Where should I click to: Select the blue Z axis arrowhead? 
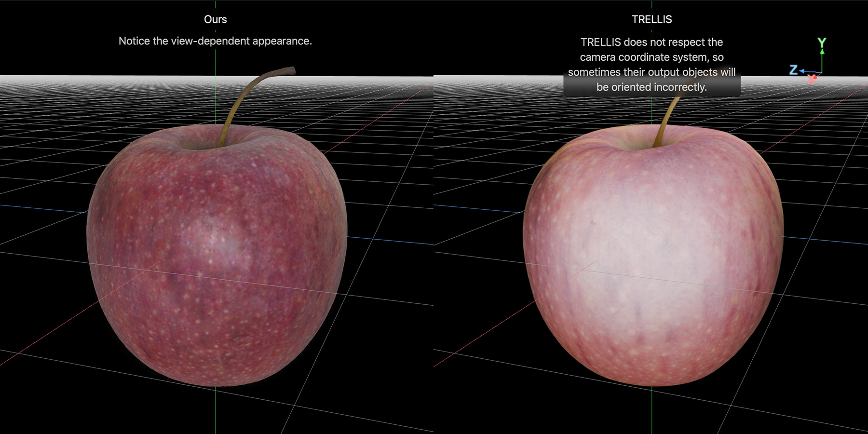802,71
